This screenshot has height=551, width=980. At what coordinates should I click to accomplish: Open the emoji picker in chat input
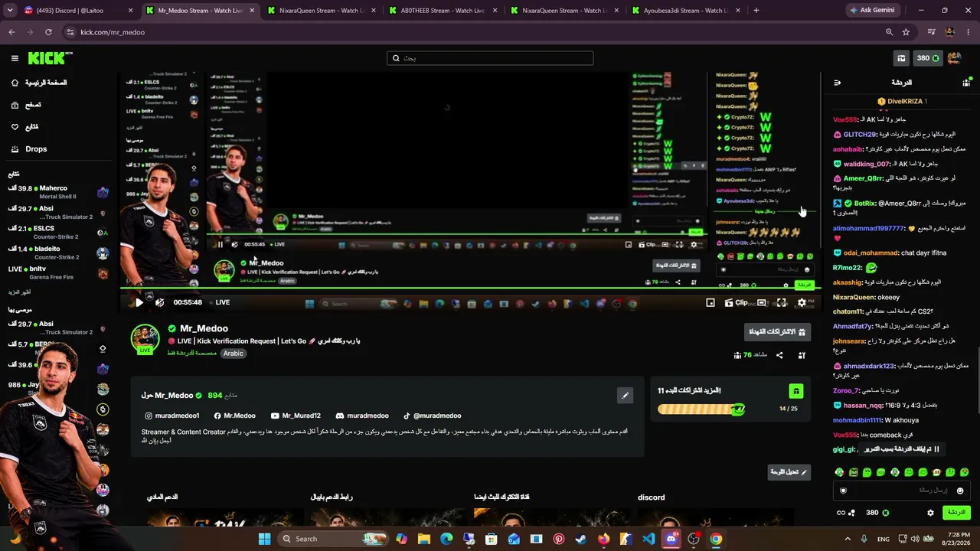[x=960, y=491]
